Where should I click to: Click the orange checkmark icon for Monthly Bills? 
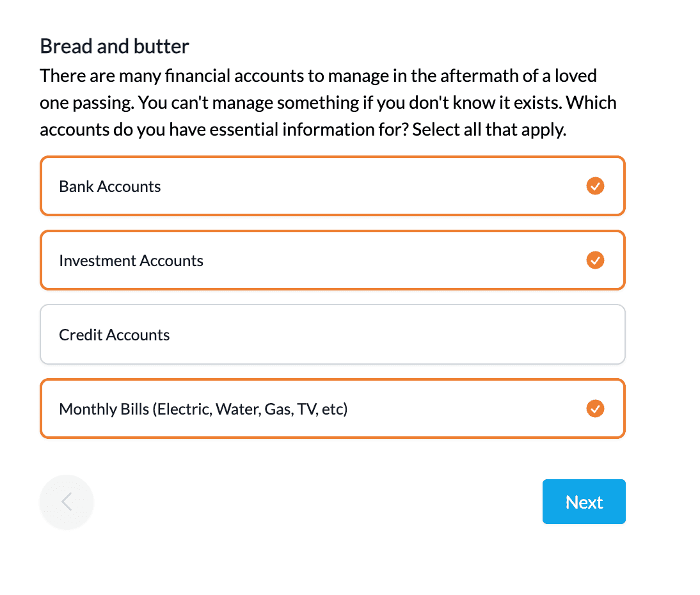(595, 408)
